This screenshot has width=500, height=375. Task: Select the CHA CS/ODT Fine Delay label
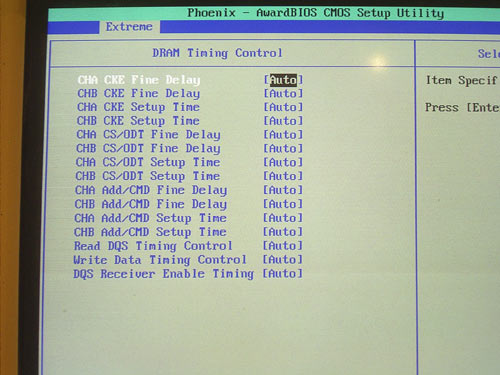pyautogui.click(x=148, y=135)
